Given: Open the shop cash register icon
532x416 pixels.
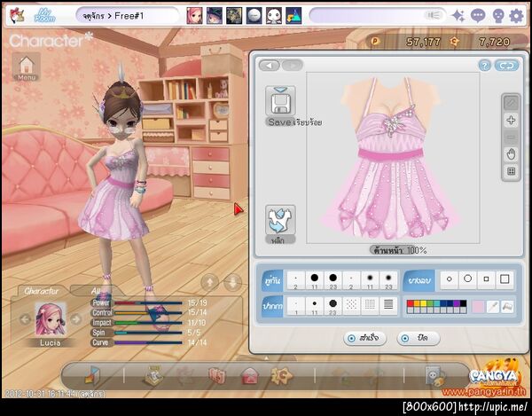Looking at the screenshot, I should (153, 375).
